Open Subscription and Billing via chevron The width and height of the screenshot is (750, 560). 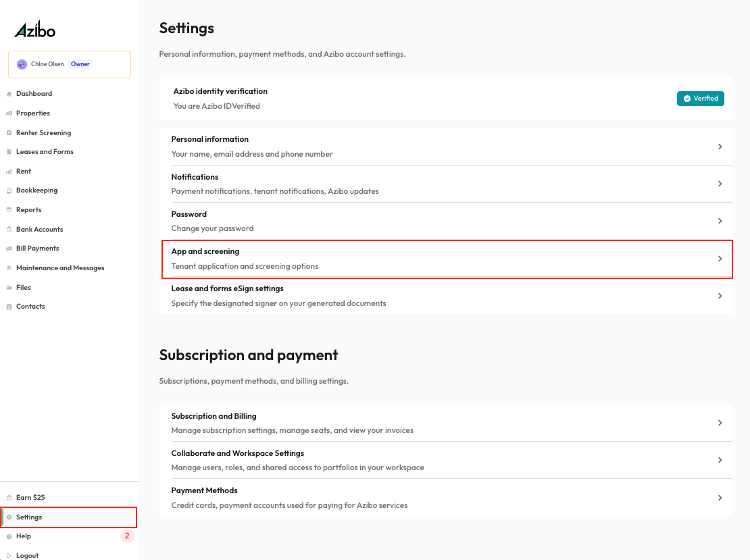click(x=720, y=423)
